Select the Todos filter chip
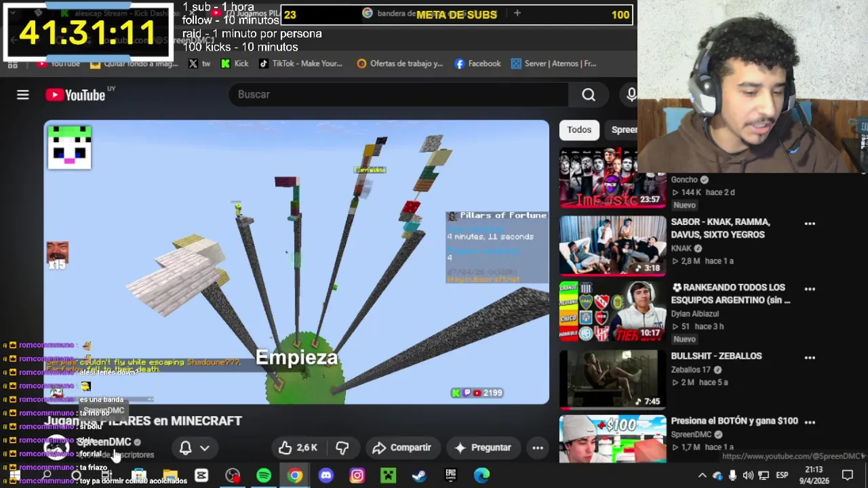This screenshot has height=488, width=868. (x=579, y=129)
